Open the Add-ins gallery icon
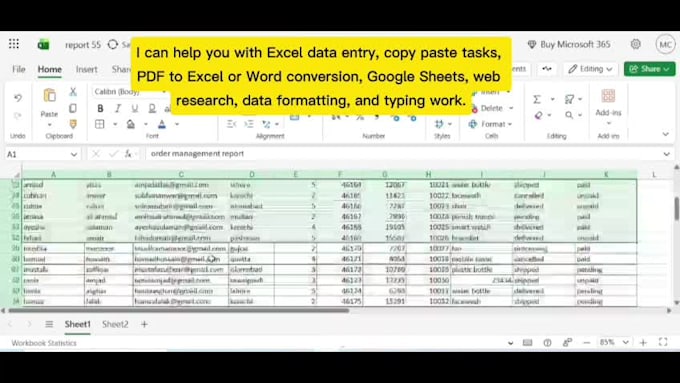 point(608,96)
